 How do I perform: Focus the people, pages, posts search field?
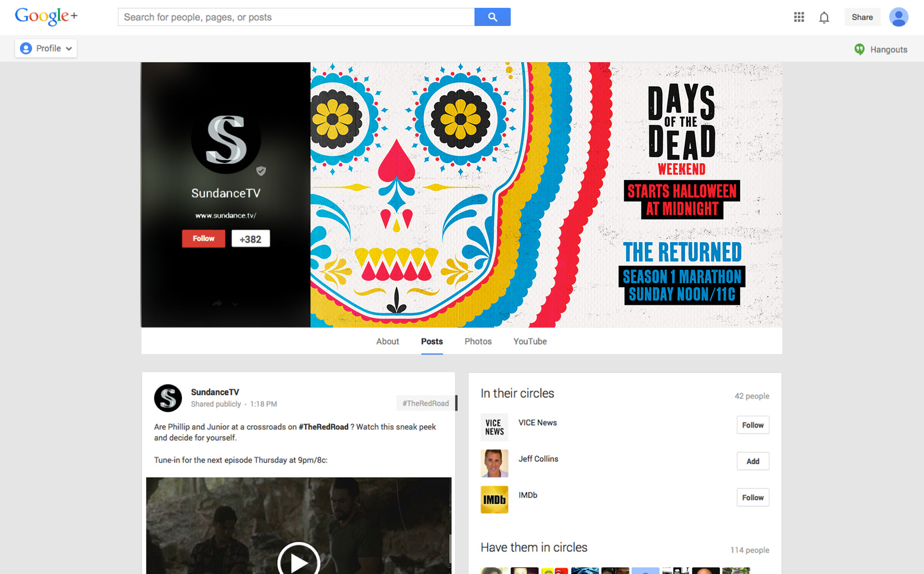pyautogui.click(x=296, y=17)
